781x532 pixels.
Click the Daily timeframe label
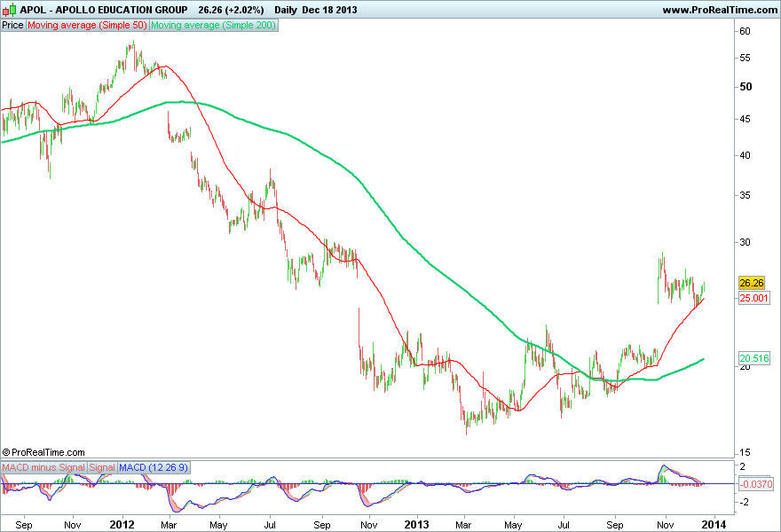286,10
